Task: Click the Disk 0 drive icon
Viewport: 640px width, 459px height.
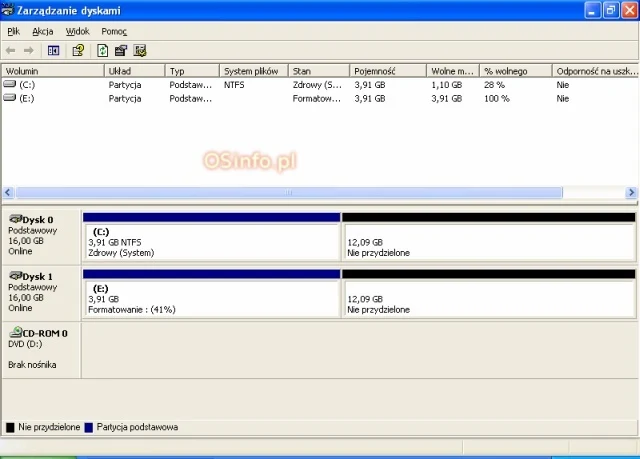Action: pyautogui.click(x=15, y=219)
